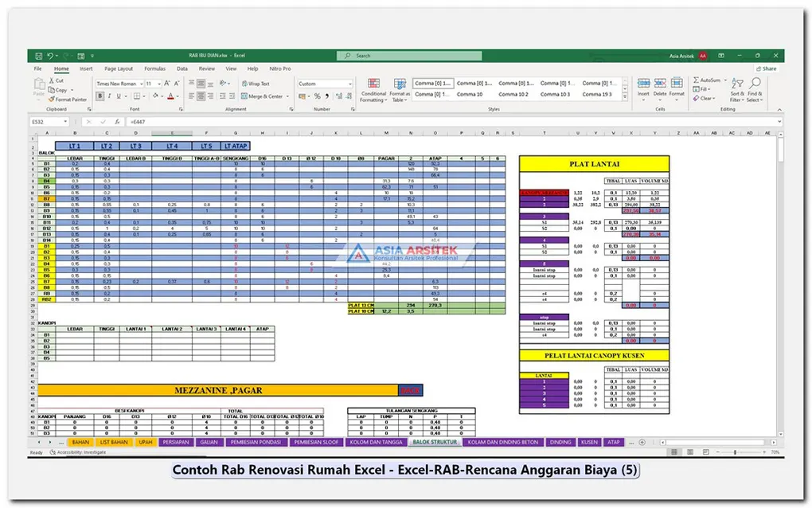Click the Copy command icon
This screenshot has height=508, width=812.
pos(52,90)
